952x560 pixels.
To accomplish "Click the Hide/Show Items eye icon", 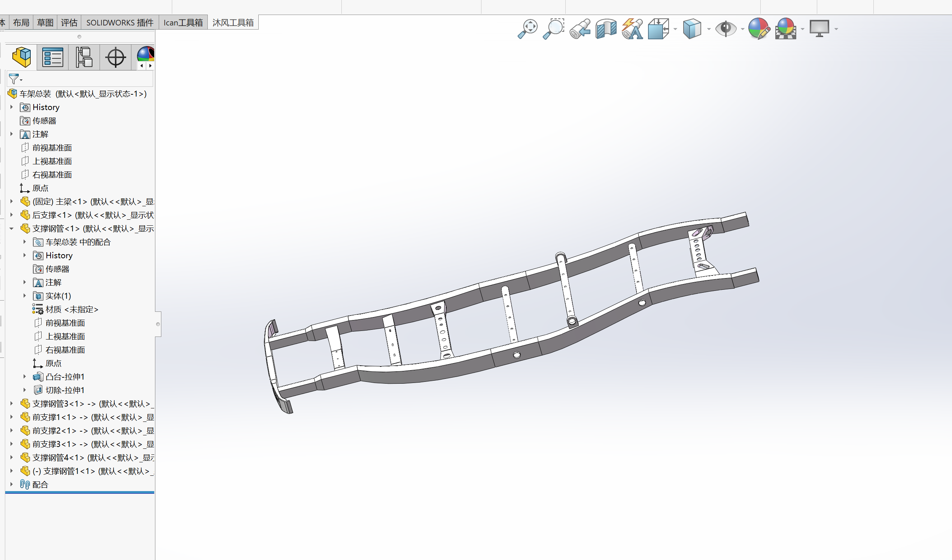I will [726, 29].
